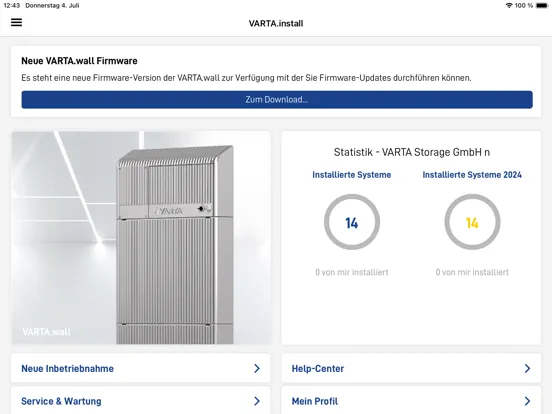Viewport: 552px width, 414px height.
Task: Open Service & Wartung
Action: click(141, 401)
